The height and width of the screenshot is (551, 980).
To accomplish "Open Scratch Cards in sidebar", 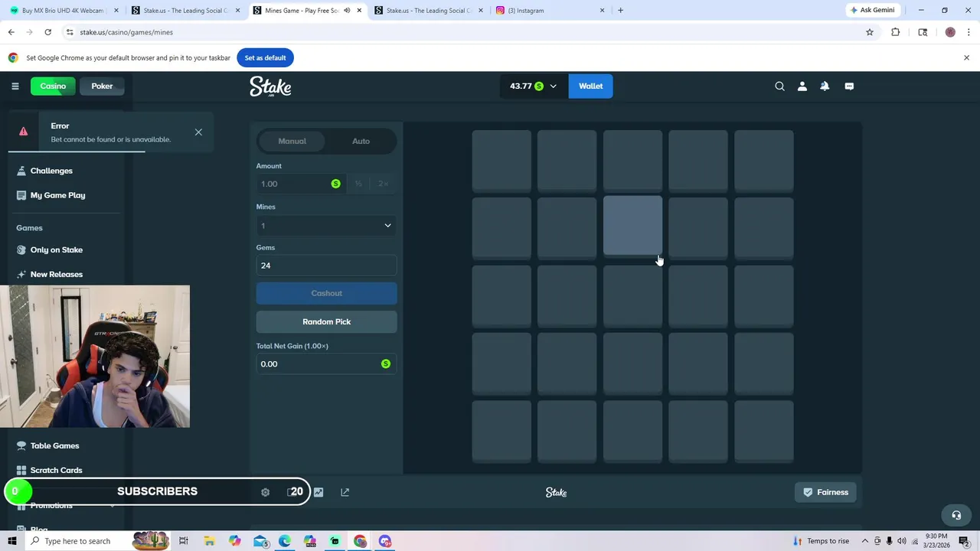I will point(56,470).
